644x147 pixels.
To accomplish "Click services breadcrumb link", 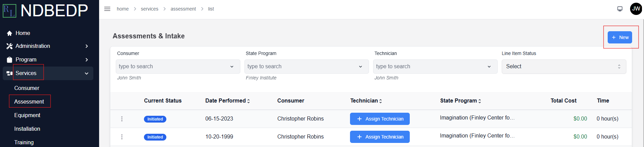I will [x=149, y=9].
